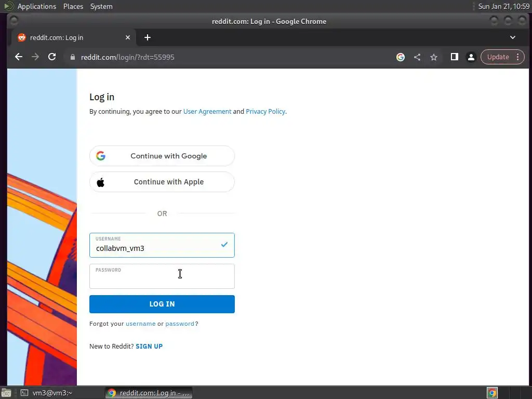Viewport: 532px width, 399px height.
Task: Focus the address bar URL
Action: (128, 57)
